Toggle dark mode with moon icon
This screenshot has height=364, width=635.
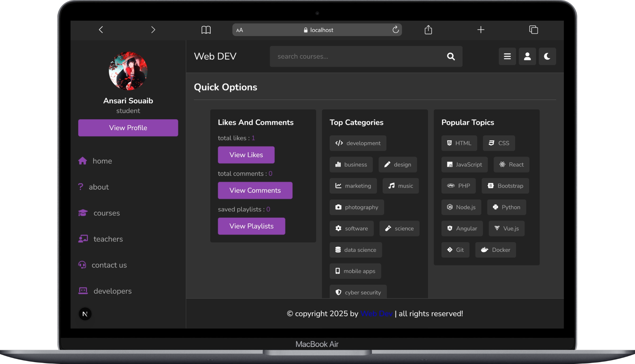(x=547, y=56)
